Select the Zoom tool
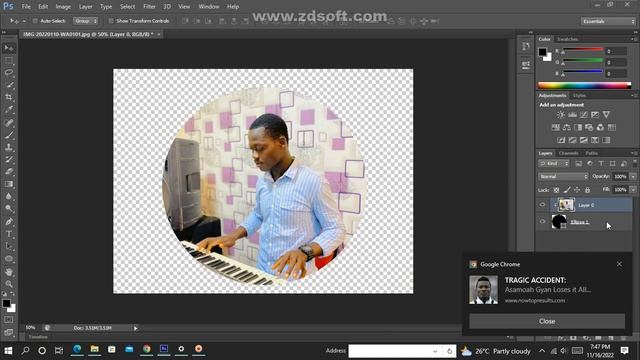 [x=9, y=284]
